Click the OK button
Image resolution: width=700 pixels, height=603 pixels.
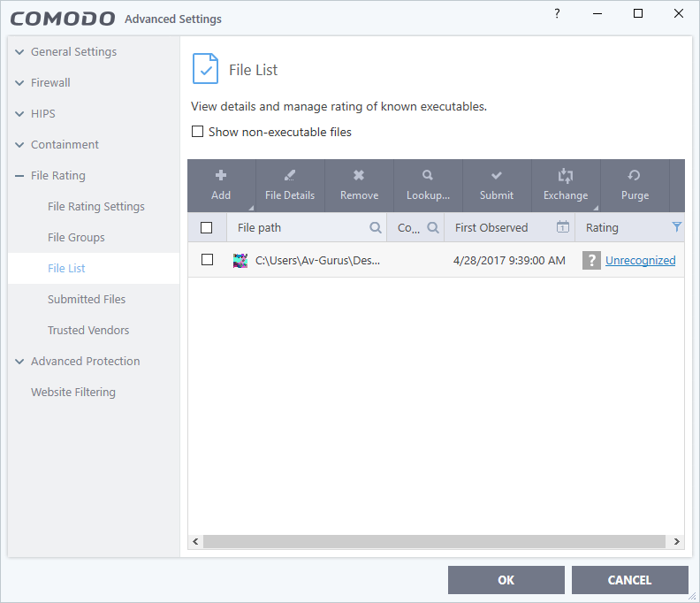coord(506,580)
